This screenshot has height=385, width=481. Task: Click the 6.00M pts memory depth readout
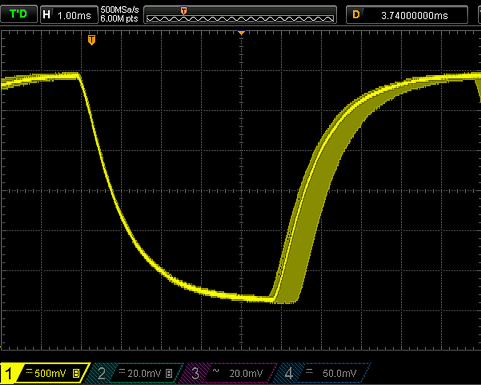click(119, 19)
